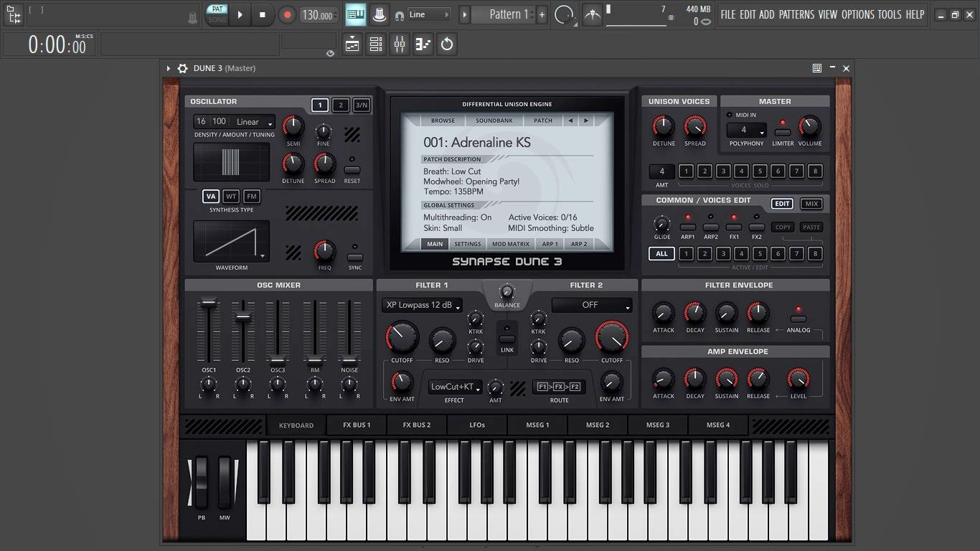Click the SOUNDBANK button
The height and width of the screenshot is (551, 980).
pos(494,121)
